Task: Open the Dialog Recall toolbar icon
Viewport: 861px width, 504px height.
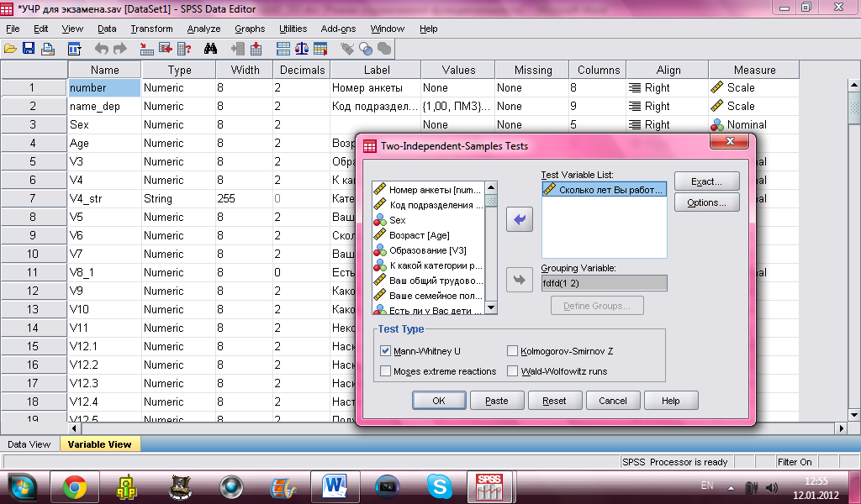Action: pyautogui.click(x=74, y=49)
